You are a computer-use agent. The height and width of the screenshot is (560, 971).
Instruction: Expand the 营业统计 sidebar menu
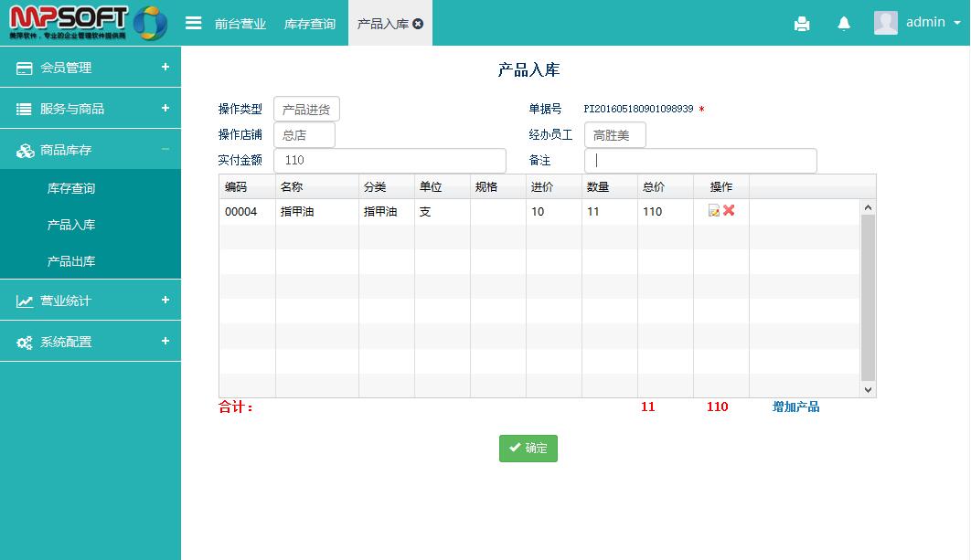(91, 301)
